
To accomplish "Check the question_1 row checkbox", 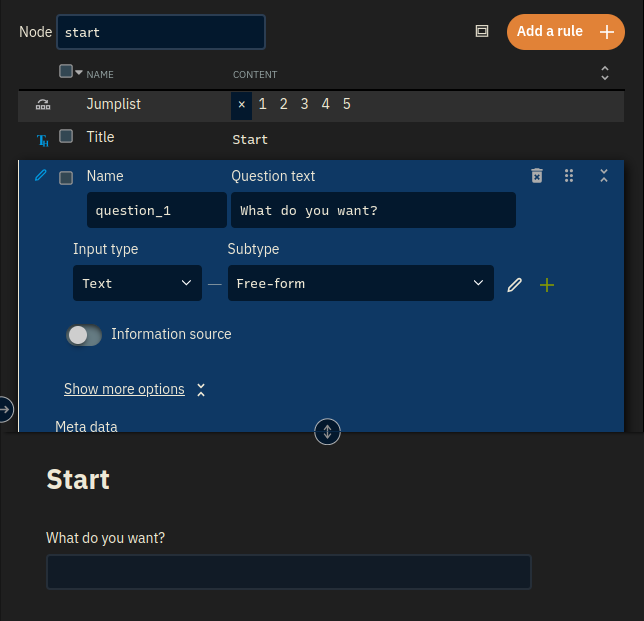I will tap(66, 178).
